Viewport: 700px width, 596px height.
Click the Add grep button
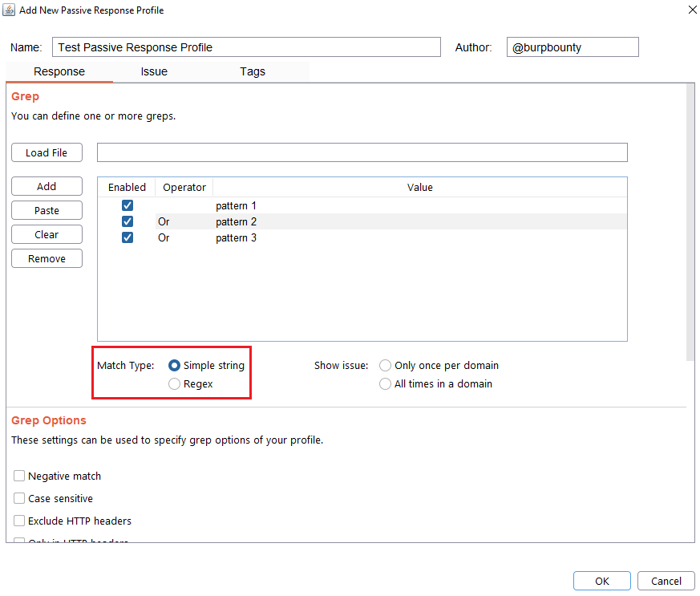[47, 186]
